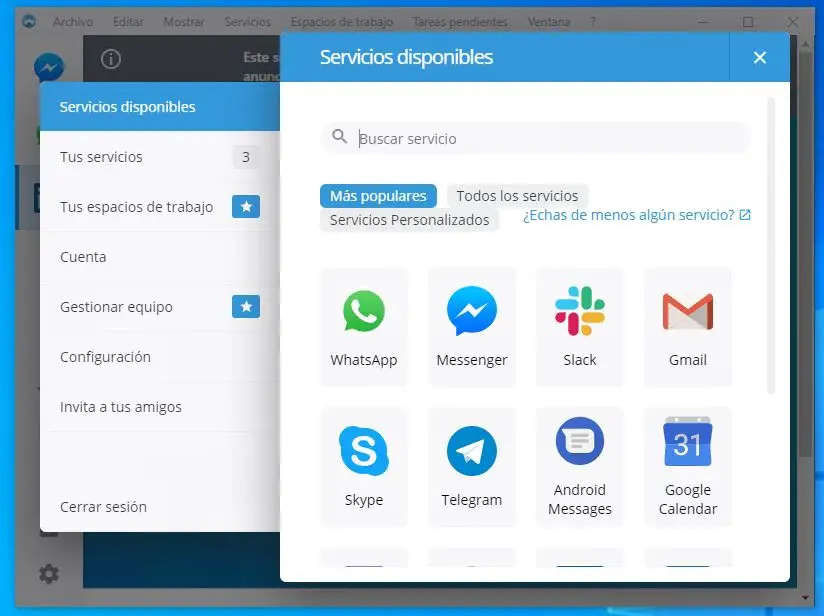Open Tus servicios in the side menu
Screen dimensions: 824x616
point(160,157)
